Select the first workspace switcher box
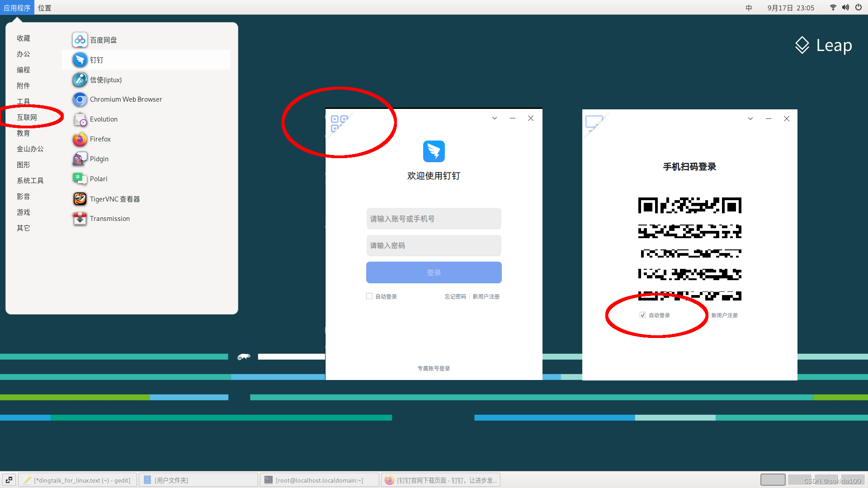The image size is (868, 488). [x=773, y=480]
